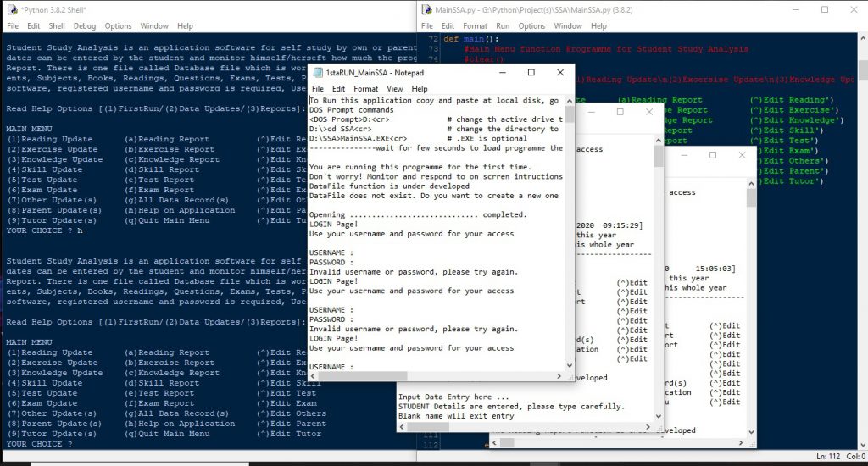Screen dimensions: 868x466
Task: Click the MainSSA.py editor title bar icon
Action: tap(425, 9)
